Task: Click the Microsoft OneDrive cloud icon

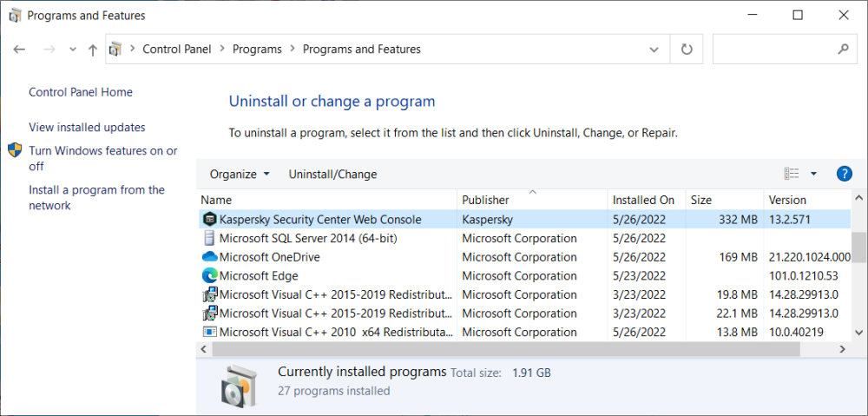Action: (209, 257)
